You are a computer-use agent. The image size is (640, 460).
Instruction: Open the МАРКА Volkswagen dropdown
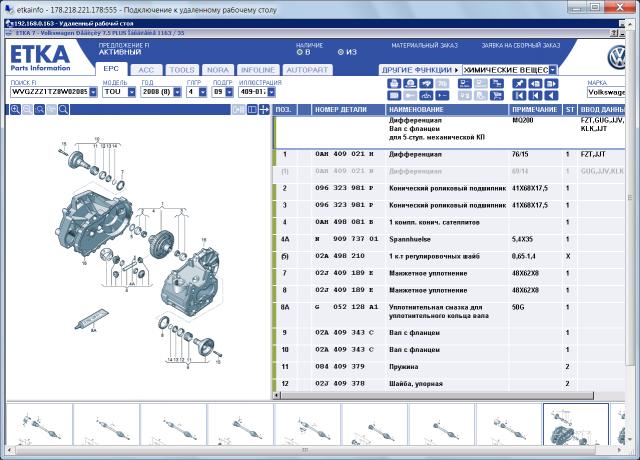pos(606,92)
